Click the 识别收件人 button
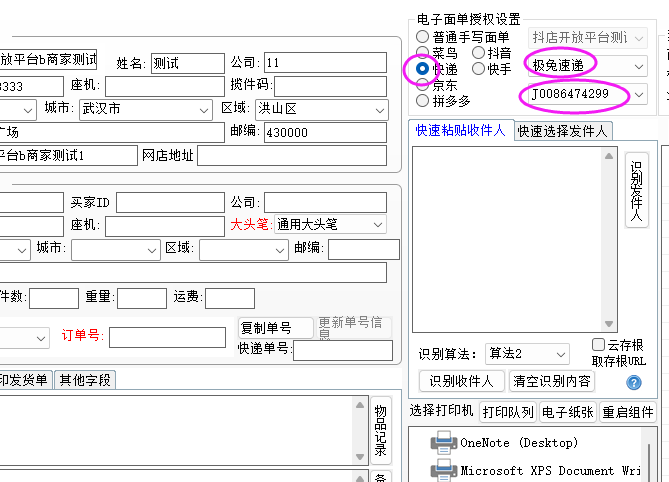The image size is (669, 482). (x=461, y=381)
